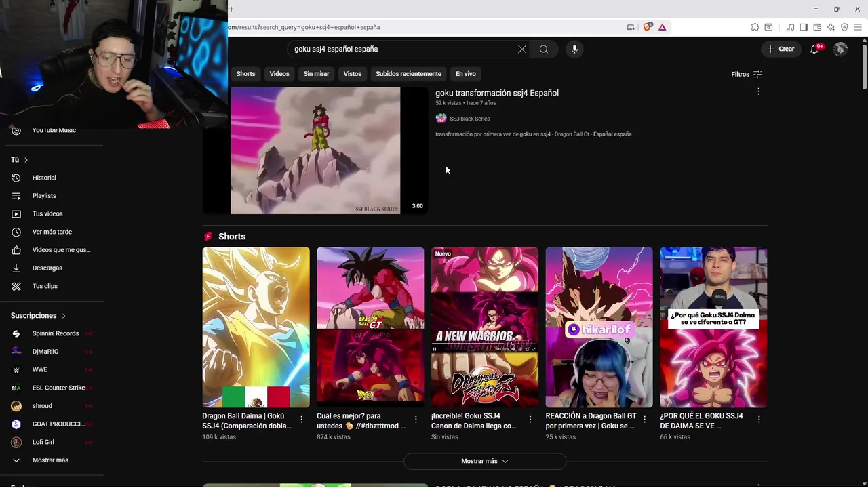Open a new browser tab
868x488 pixels.
pyautogui.click(x=231, y=9)
